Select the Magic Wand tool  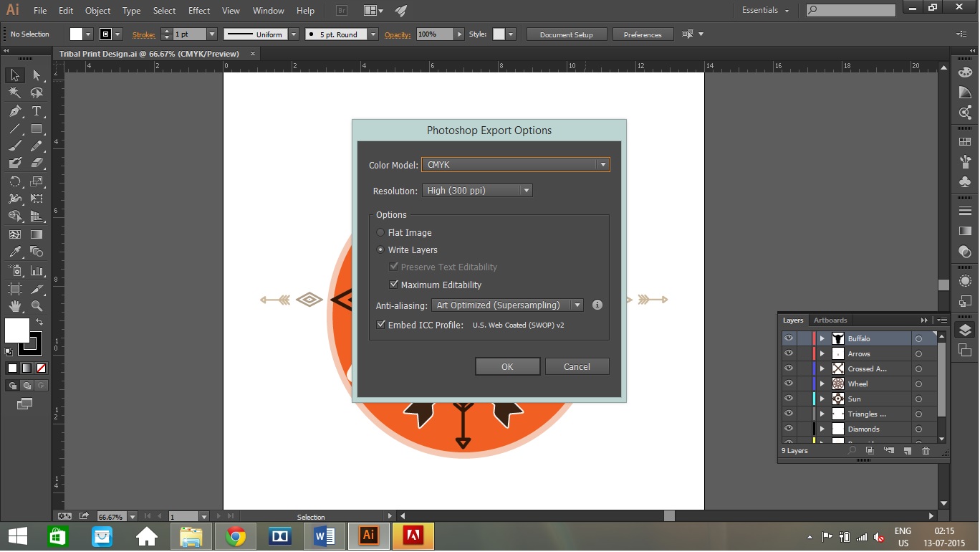pyautogui.click(x=15, y=93)
